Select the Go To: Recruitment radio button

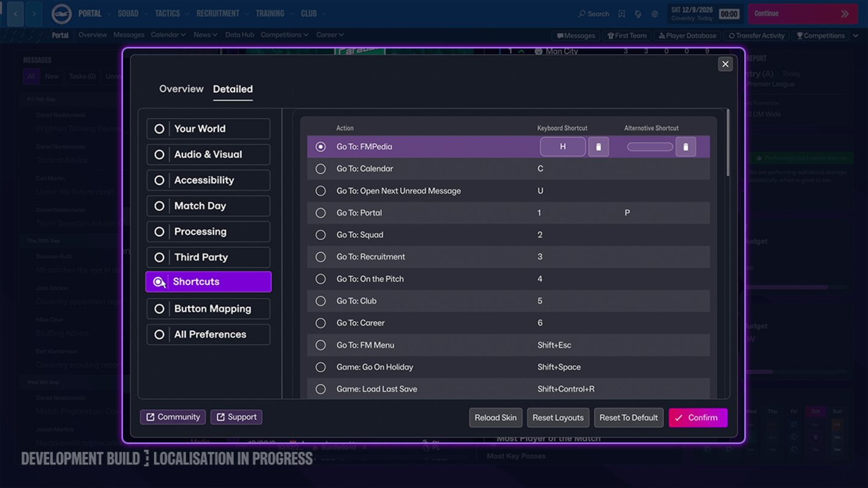321,257
